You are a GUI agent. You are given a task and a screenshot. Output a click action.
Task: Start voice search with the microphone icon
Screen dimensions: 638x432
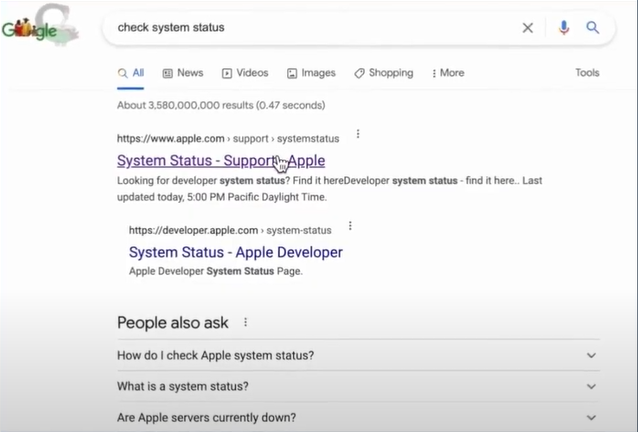pyautogui.click(x=564, y=28)
